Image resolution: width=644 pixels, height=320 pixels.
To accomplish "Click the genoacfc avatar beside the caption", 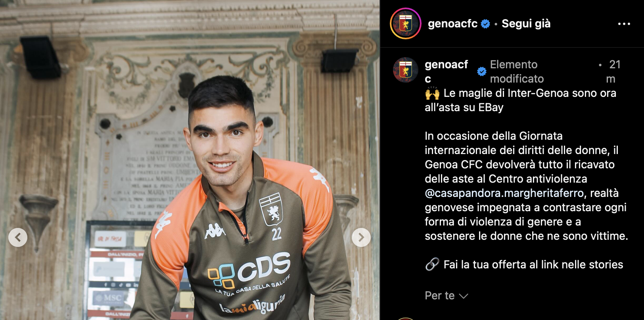I will coord(405,70).
